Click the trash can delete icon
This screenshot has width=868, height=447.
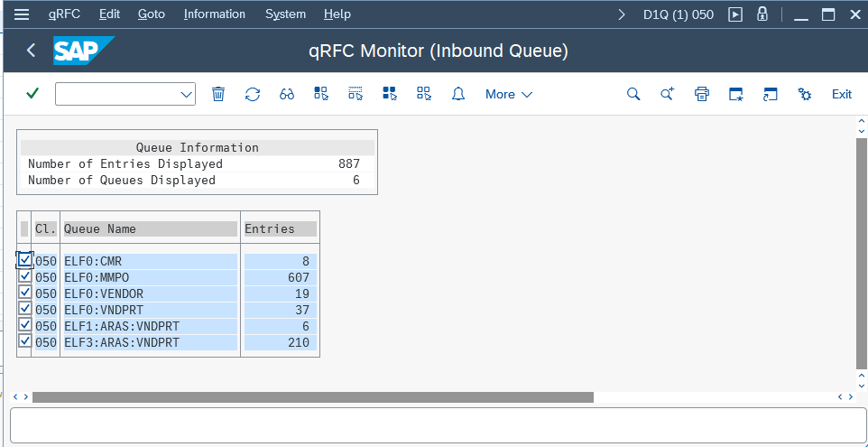[218, 94]
